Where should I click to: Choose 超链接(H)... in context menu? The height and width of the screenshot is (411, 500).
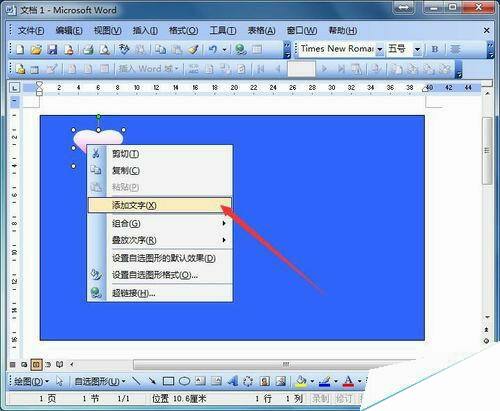[160, 293]
